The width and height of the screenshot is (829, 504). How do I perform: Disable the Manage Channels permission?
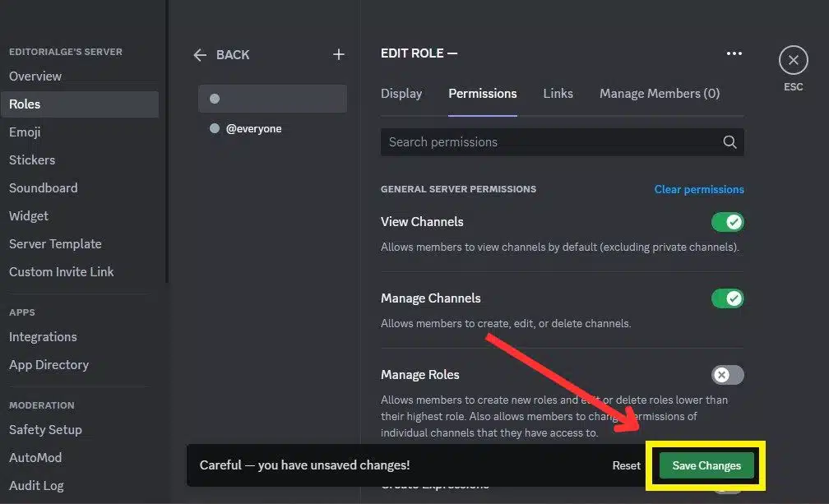tap(727, 298)
